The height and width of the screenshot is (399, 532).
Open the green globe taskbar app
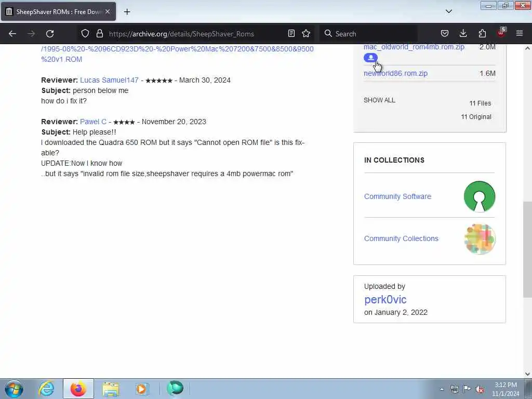175,388
